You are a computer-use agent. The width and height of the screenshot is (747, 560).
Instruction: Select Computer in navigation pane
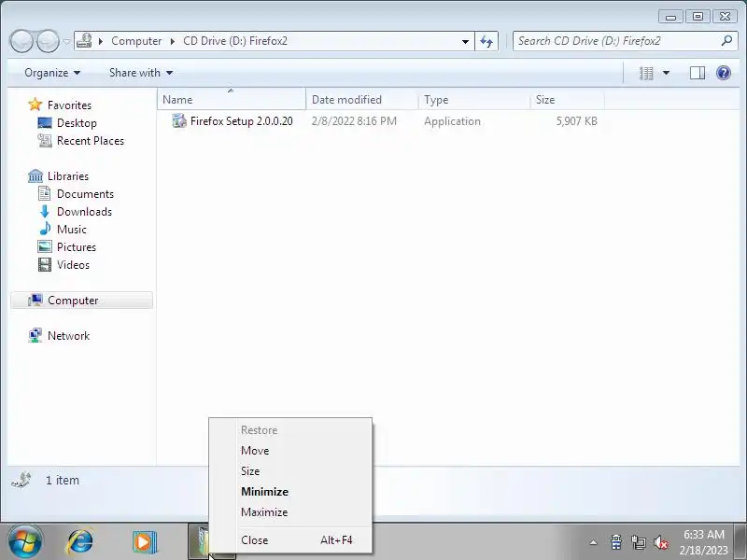pos(81,301)
